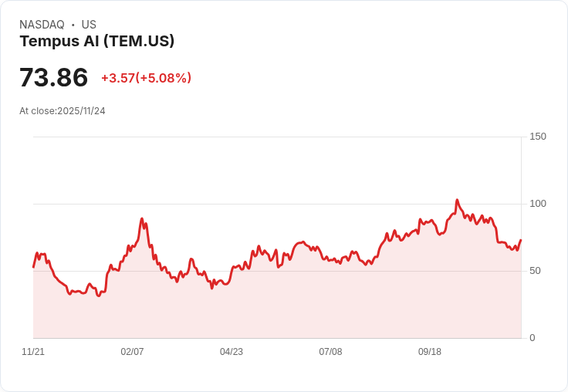The height and width of the screenshot is (392, 568).
Task: Open the Tempus AI (TEM.US) title
Action: (x=96, y=41)
